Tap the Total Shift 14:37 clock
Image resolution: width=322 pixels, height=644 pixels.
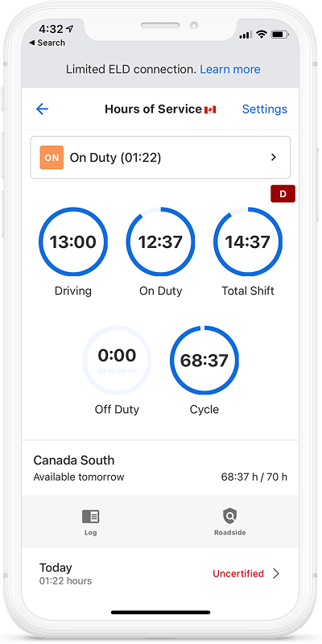point(248,242)
